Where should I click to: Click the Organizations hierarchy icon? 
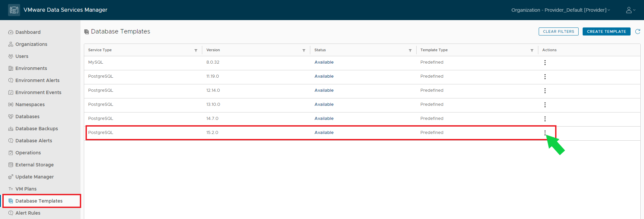(x=11, y=44)
